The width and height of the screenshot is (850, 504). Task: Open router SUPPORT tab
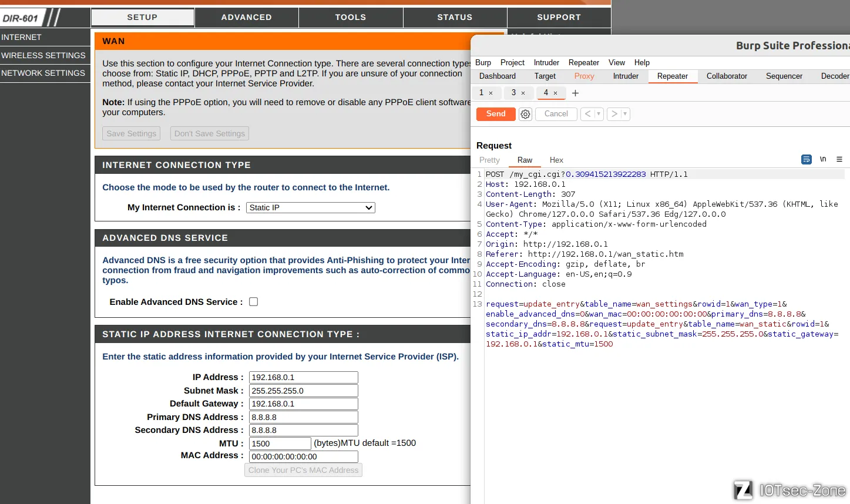[559, 17]
